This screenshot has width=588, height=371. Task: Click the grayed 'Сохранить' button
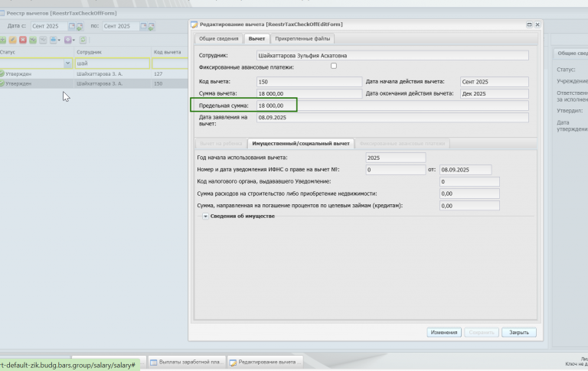[x=482, y=333]
